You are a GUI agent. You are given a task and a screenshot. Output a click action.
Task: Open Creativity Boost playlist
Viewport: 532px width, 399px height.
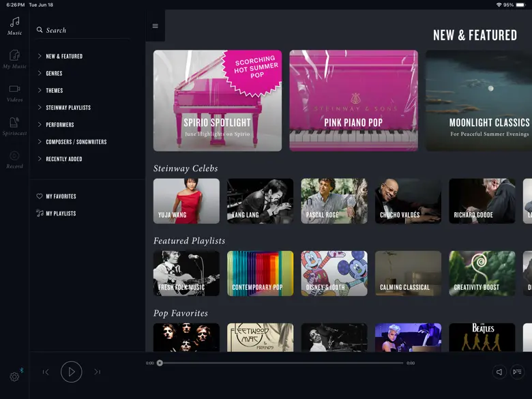(482, 274)
